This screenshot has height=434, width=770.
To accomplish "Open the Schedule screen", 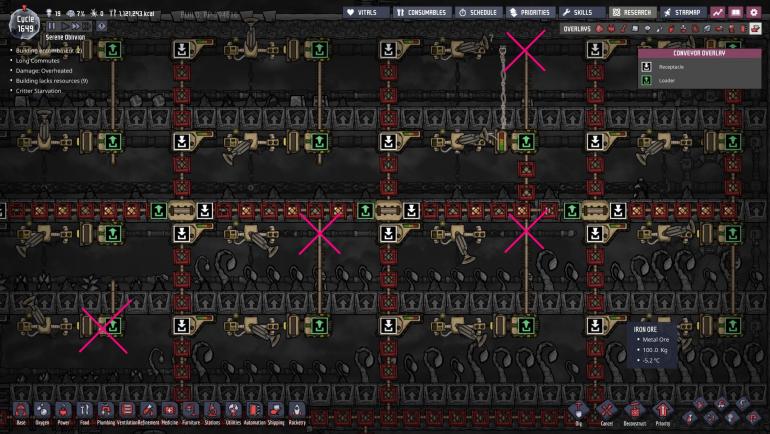I will (478, 12).
